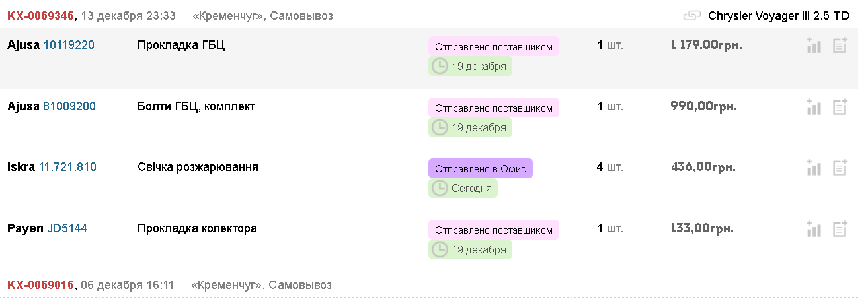Open order KX-0069346
The image size is (868, 299).
[40, 16]
